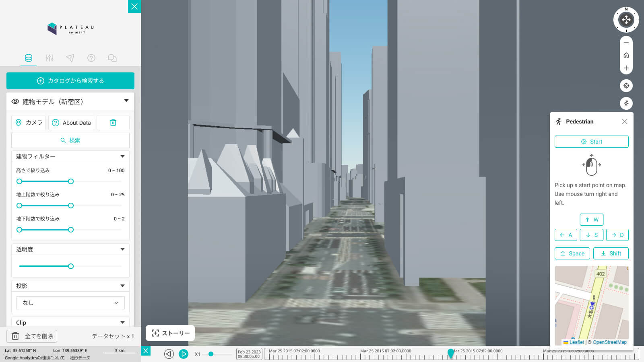Image resolution: width=644 pixels, height=362 pixels.
Task: Click the データセット x 1 label
Action: pyautogui.click(x=113, y=336)
